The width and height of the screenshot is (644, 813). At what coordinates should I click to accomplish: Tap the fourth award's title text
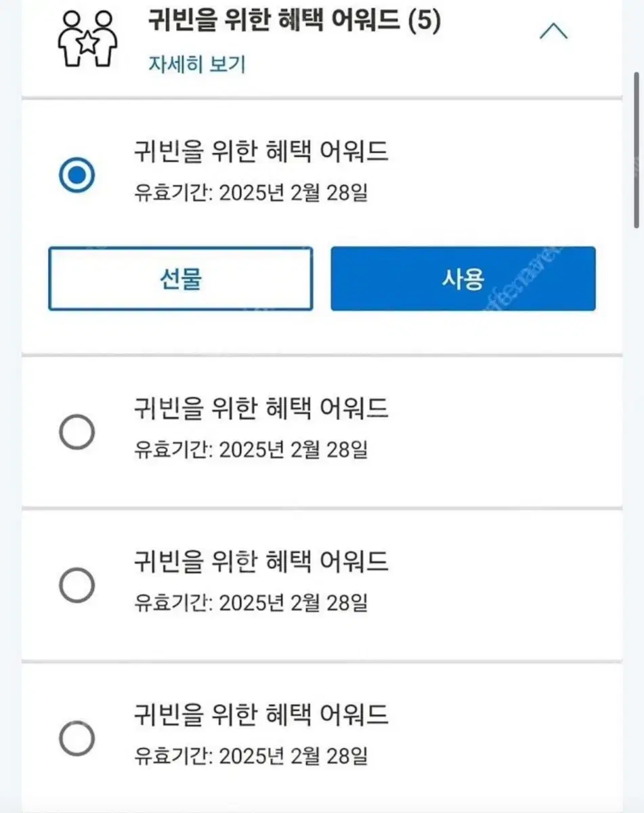[x=261, y=714]
